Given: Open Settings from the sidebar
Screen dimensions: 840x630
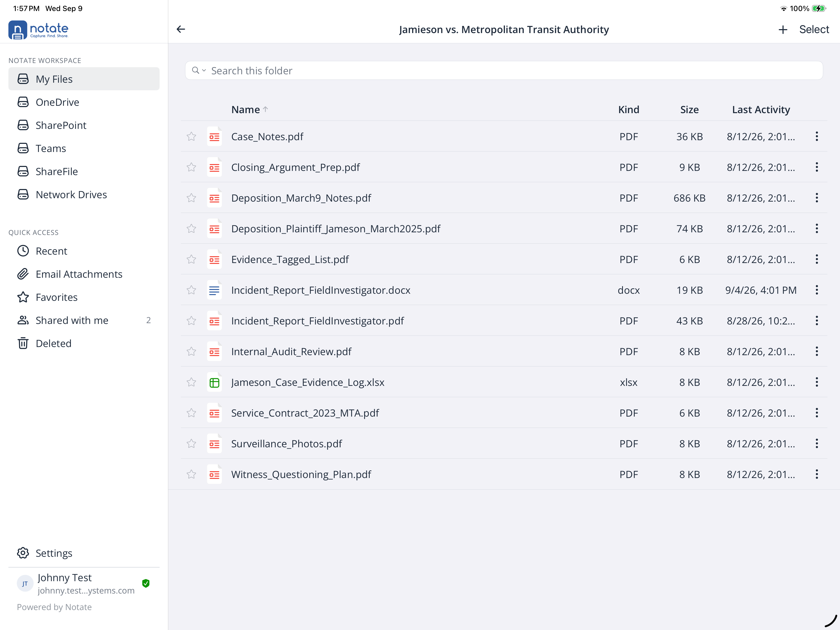Looking at the screenshot, I should (84, 553).
